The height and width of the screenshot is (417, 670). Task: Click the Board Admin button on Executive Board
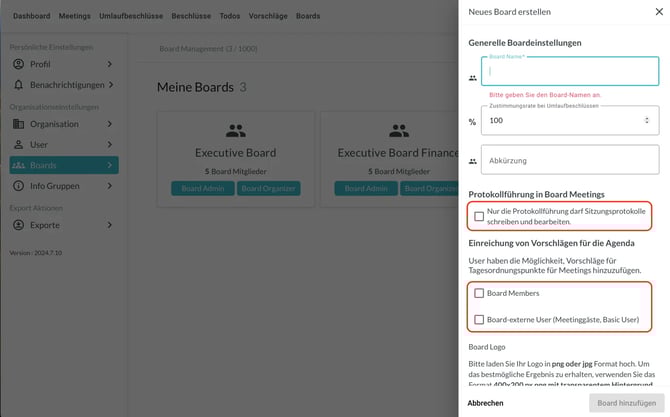click(x=202, y=188)
